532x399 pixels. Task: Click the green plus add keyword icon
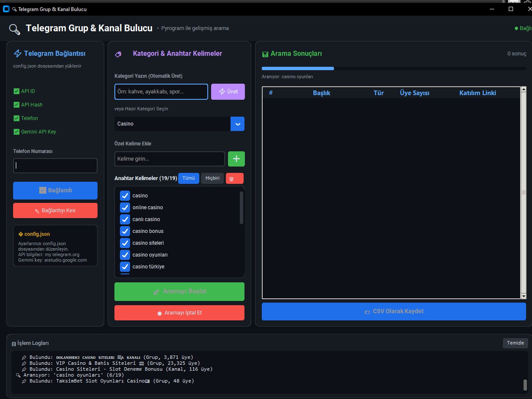pos(236,159)
